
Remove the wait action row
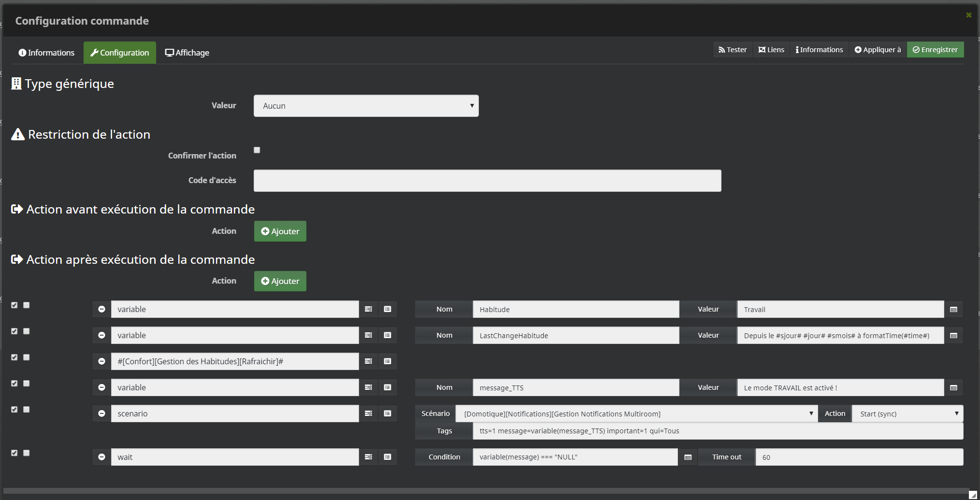pos(101,457)
